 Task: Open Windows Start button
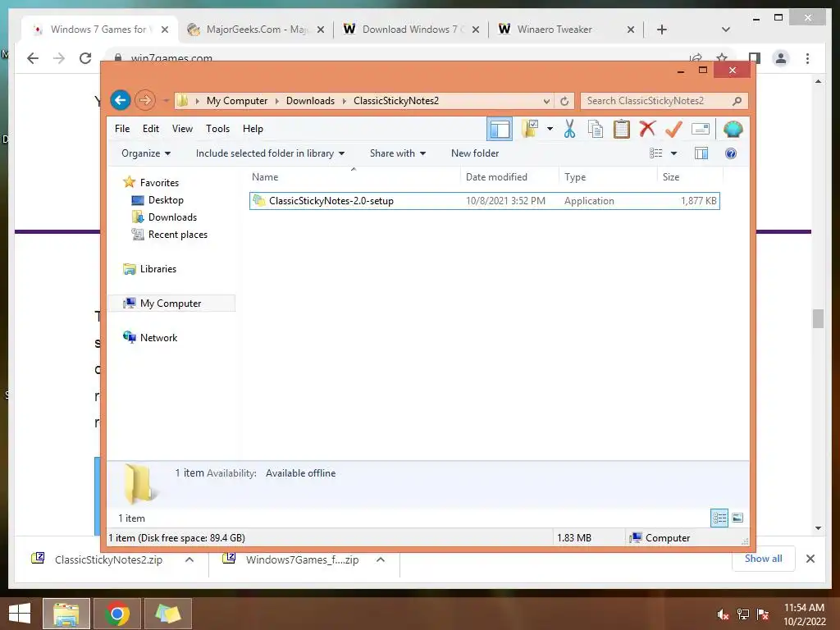tap(20, 614)
